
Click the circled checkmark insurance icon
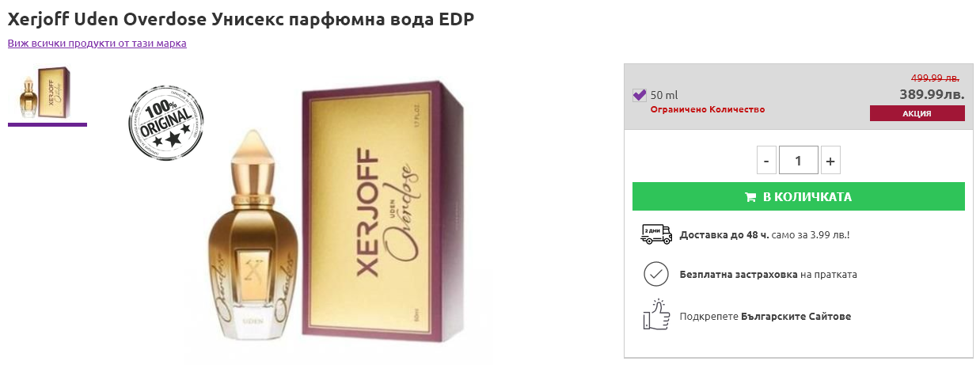(x=656, y=274)
